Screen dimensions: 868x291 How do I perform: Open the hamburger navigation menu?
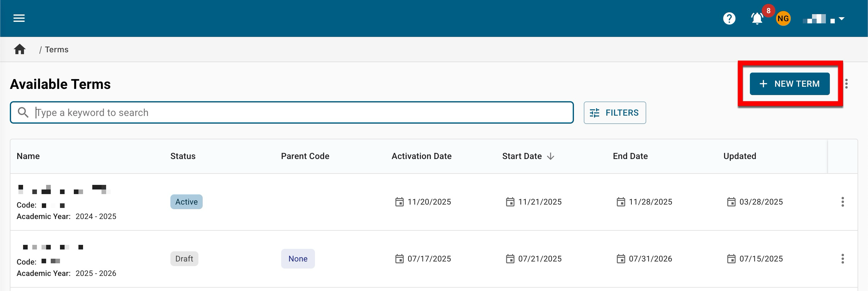[x=19, y=18]
